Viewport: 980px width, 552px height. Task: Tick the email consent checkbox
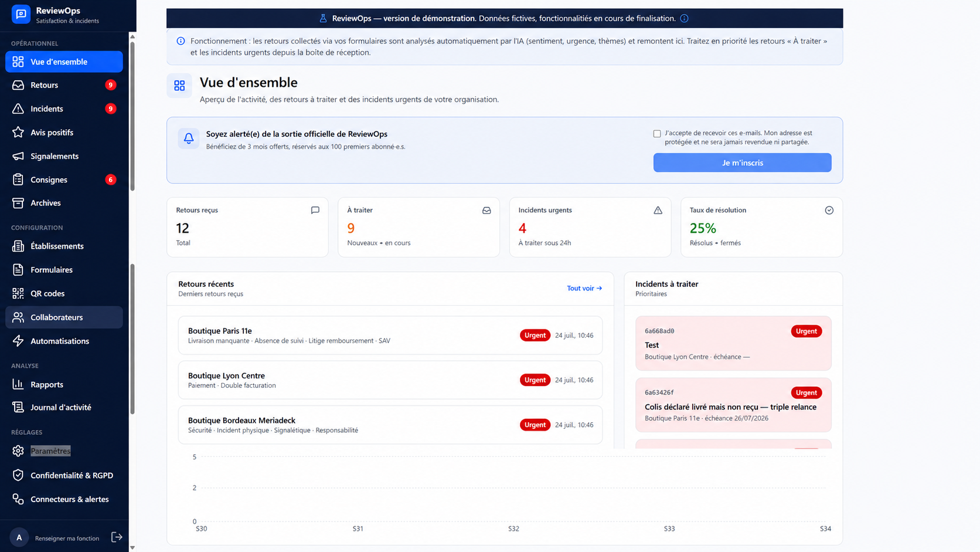point(657,134)
